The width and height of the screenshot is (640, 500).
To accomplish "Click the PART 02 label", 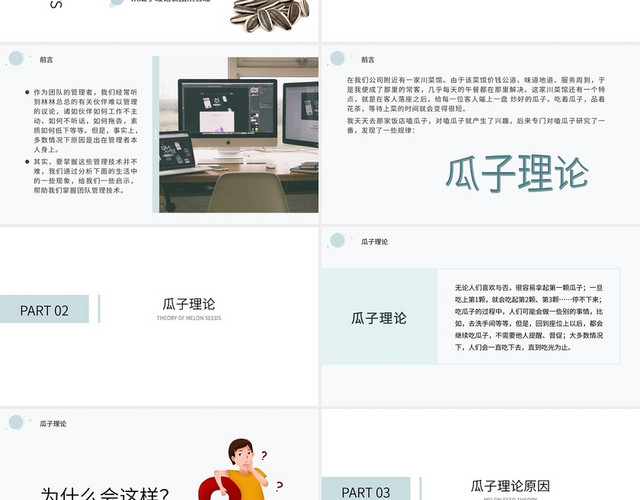I will point(44,309).
